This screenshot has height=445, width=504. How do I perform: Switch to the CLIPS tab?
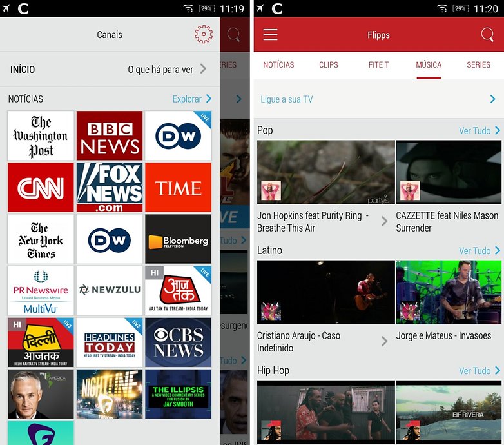click(x=329, y=65)
